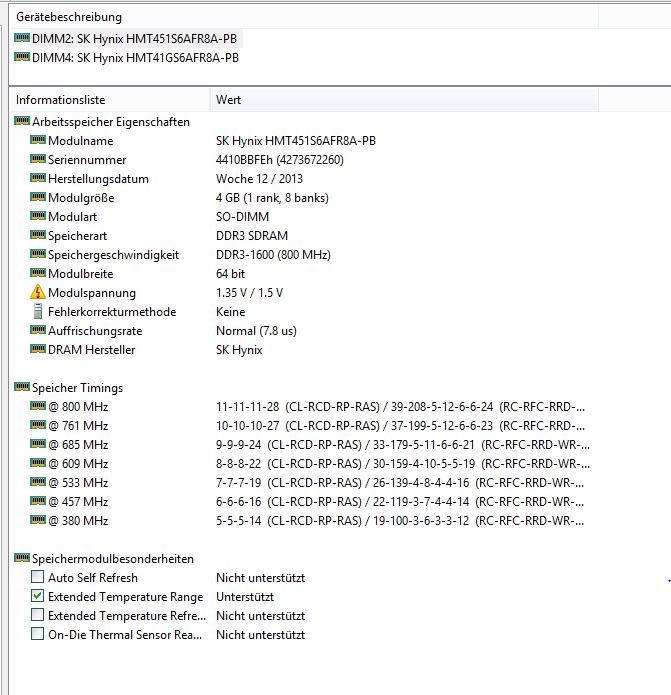Image resolution: width=671 pixels, height=695 pixels.
Task: Click the DIMM2 memory module icon
Action: coord(22,38)
